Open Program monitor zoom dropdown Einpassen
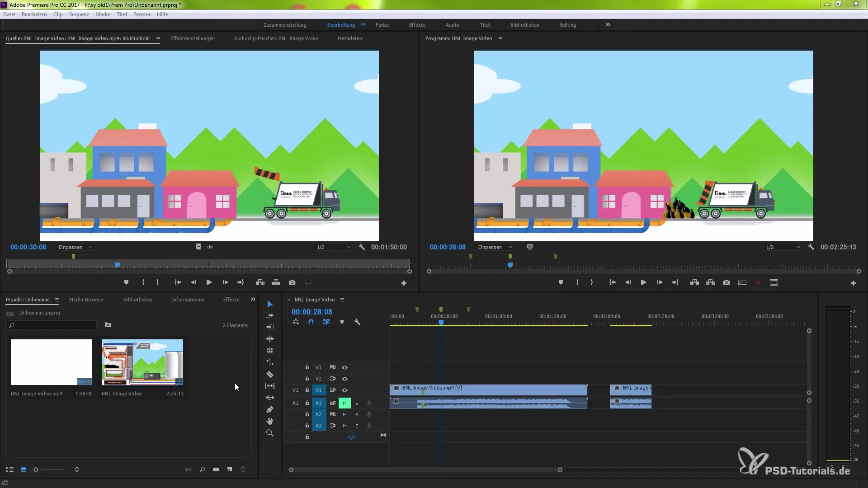868x488 pixels. (x=495, y=247)
